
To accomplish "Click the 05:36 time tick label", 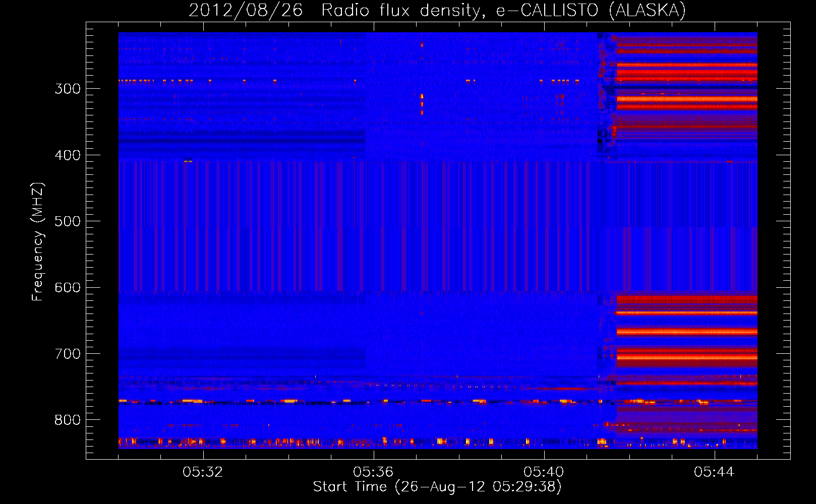I will (373, 472).
